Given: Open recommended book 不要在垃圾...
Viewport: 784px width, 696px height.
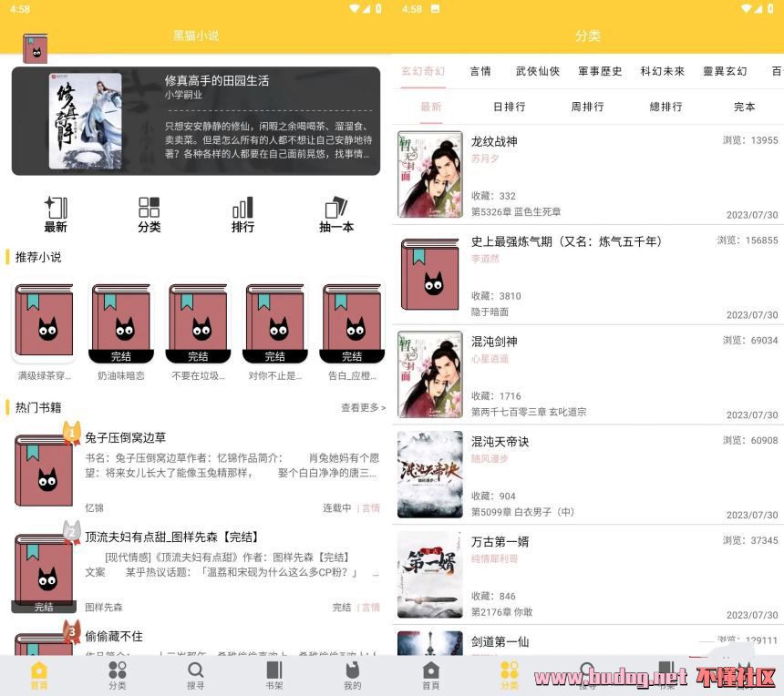Looking at the screenshot, I should [x=198, y=332].
